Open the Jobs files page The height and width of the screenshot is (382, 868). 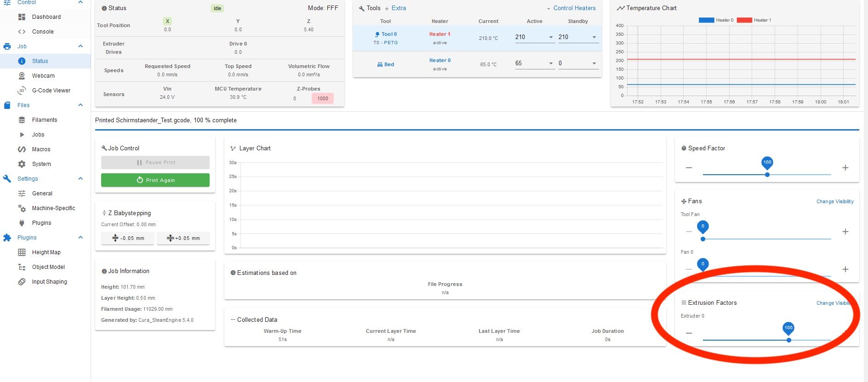38,135
